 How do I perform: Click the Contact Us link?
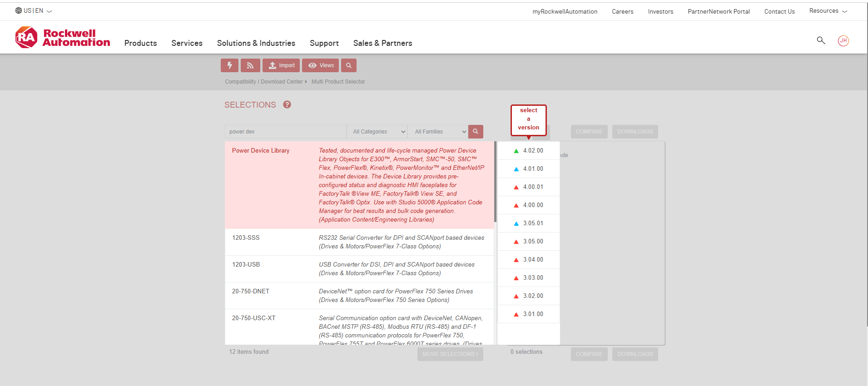pos(779,12)
